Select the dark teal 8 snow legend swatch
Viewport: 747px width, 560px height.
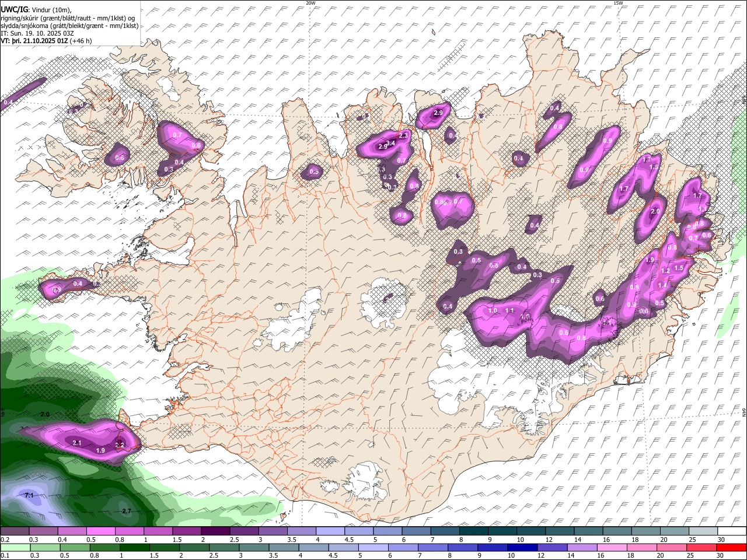click(x=473, y=531)
